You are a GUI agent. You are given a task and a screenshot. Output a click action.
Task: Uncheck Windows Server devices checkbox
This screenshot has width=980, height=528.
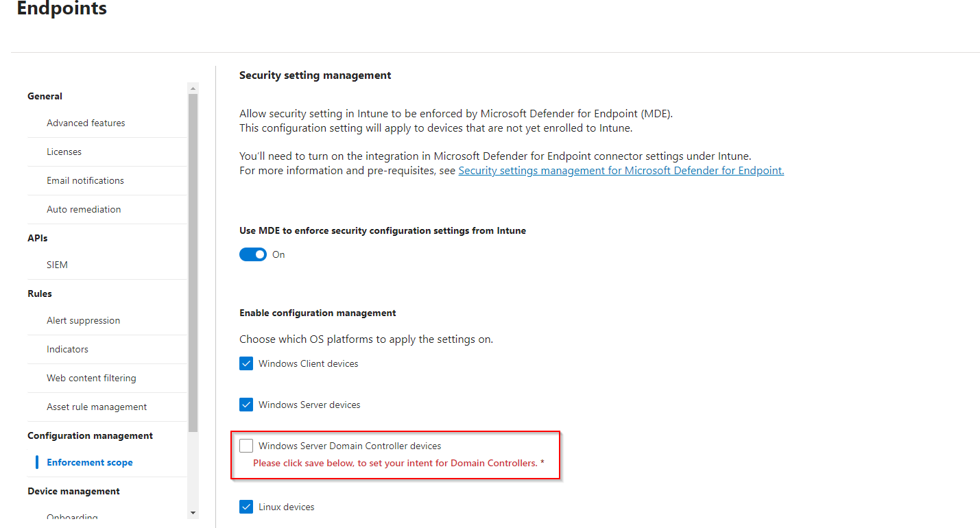pyautogui.click(x=246, y=404)
